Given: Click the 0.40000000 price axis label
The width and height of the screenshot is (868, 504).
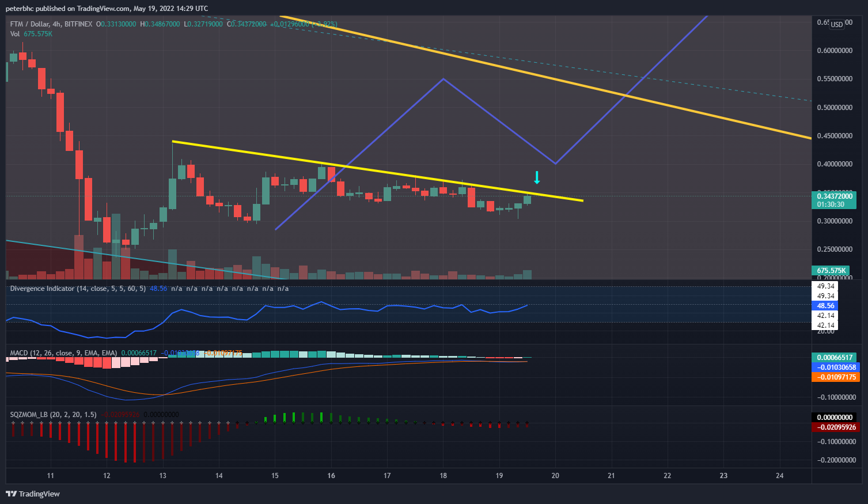Looking at the screenshot, I should (x=835, y=164).
